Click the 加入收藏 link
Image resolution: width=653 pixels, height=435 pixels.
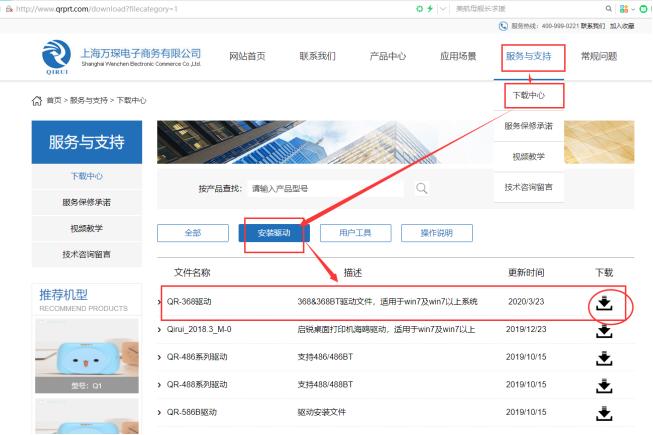click(622, 26)
